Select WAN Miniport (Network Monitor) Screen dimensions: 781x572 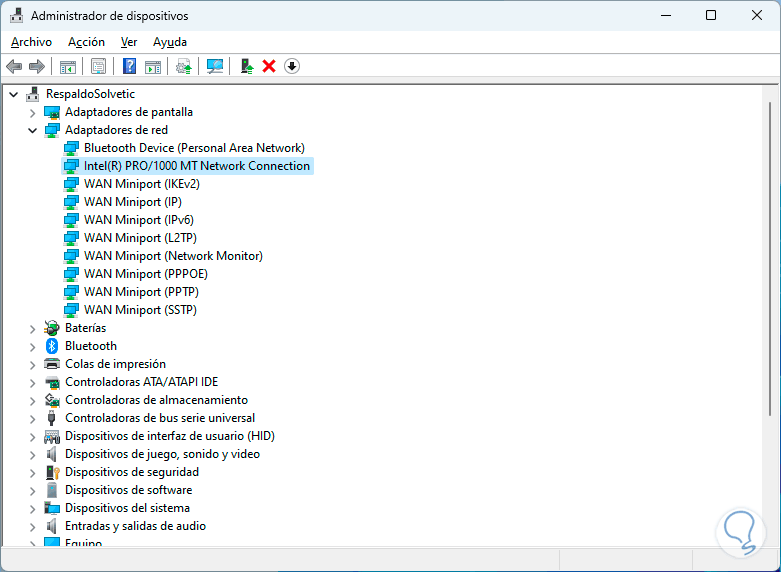pos(173,256)
